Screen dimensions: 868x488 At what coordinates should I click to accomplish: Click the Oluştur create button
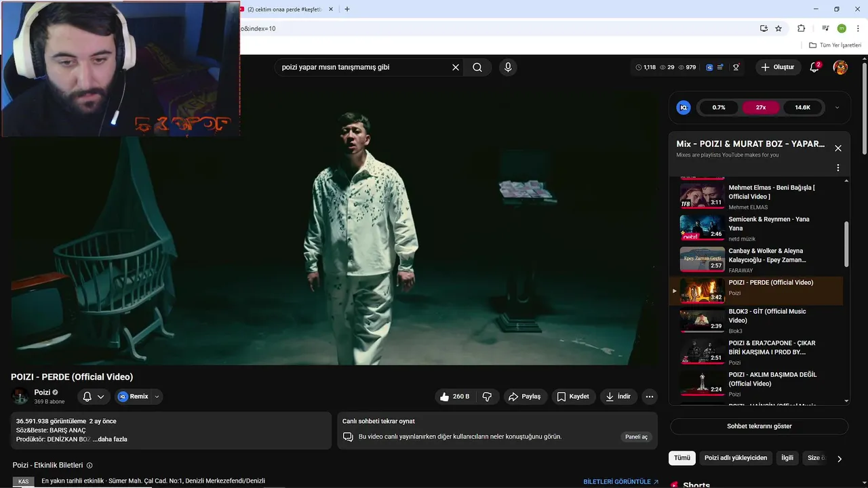coord(778,67)
